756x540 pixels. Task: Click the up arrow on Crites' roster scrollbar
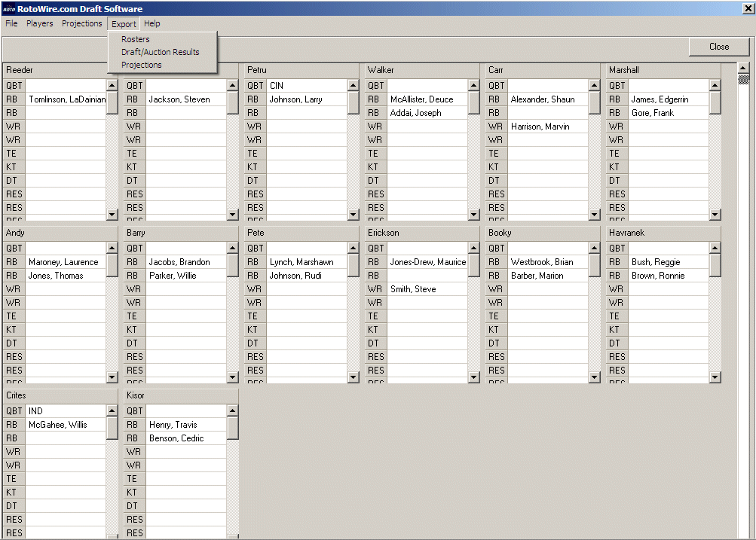click(x=112, y=411)
